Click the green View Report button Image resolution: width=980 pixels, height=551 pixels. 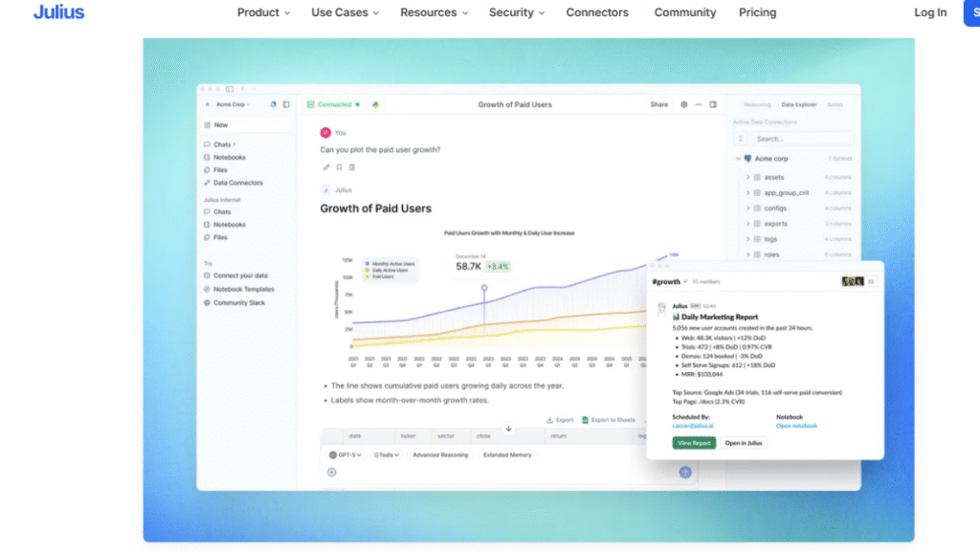[694, 443]
